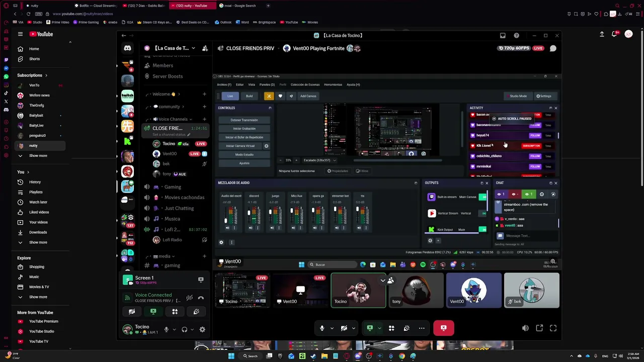Open soundboard icon in bottom call controls
Screen dimensions: 644x362
406,328
